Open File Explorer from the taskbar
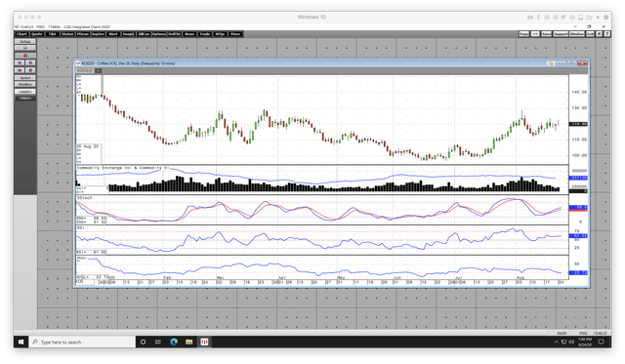The width and height of the screenshot is (625, 364). [x=188, y=342]
